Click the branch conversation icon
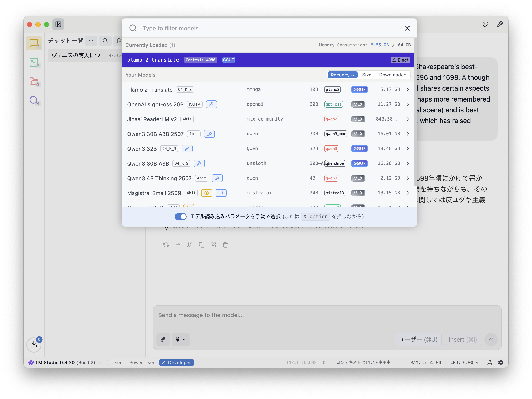The width and height of the screenshot is (532, 399). [190, 245]
